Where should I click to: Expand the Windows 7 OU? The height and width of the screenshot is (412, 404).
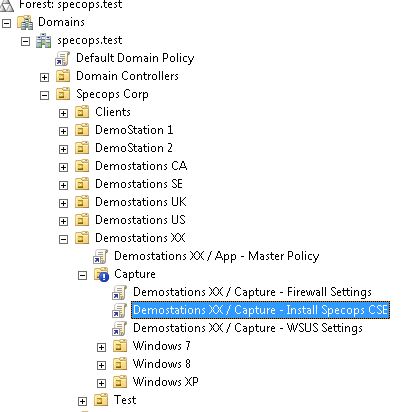pos(101,347)
